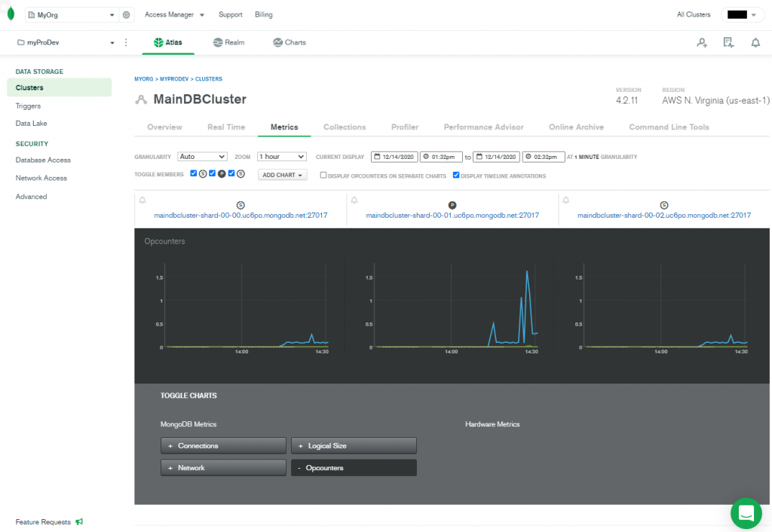Open the Collections tab

345,127
